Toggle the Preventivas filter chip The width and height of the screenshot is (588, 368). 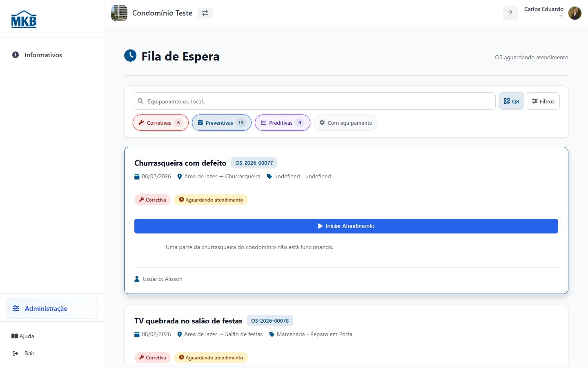[222, 123]
